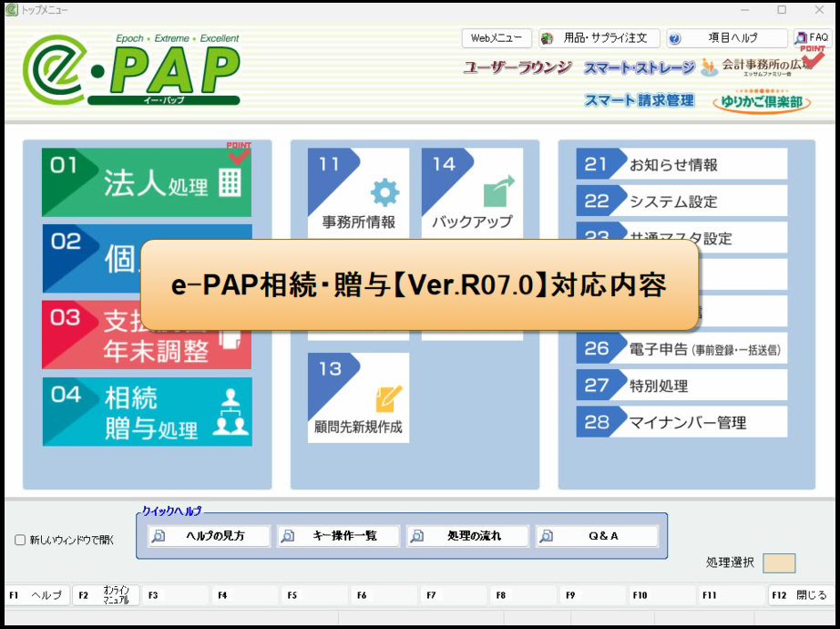The height and width of the screenshot is (629, 840).
Task: Click ヘルプの見方 quick help button
Action: 209,536
